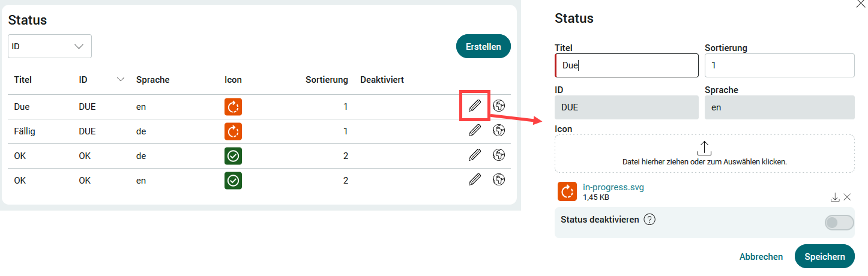
Task: Edit the Due status row with pencil icon
Action: point(475,106)
